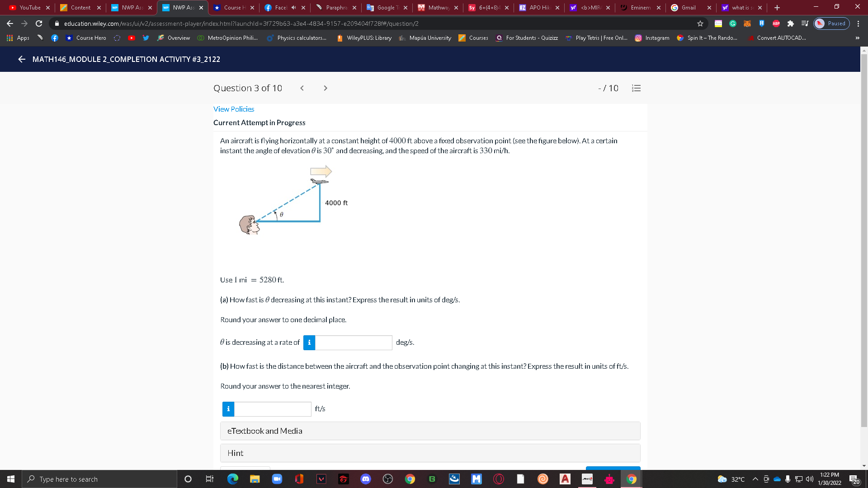The width and height of the screenshot is (868, 488).
Task: Launch OBS Studio from the taskbar
Action: coord(388,479)
